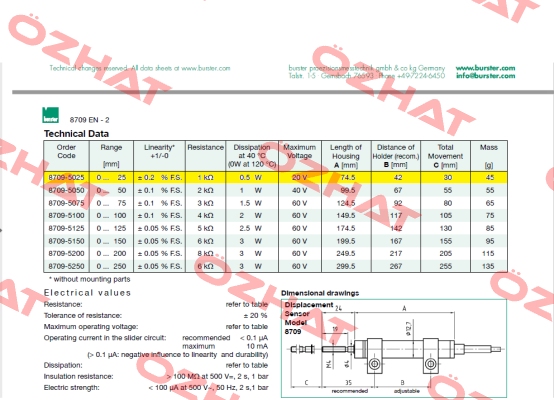This screenshot has height=400, width=554.
Task: Click the Tolerance of resistance line
Action: [x=155, y=316]
